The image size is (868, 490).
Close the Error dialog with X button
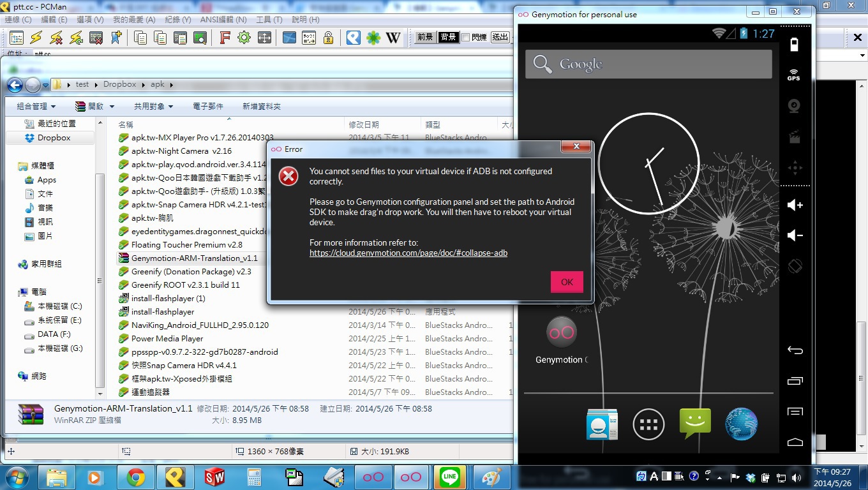pyautogui.click(x=576, y=147)
